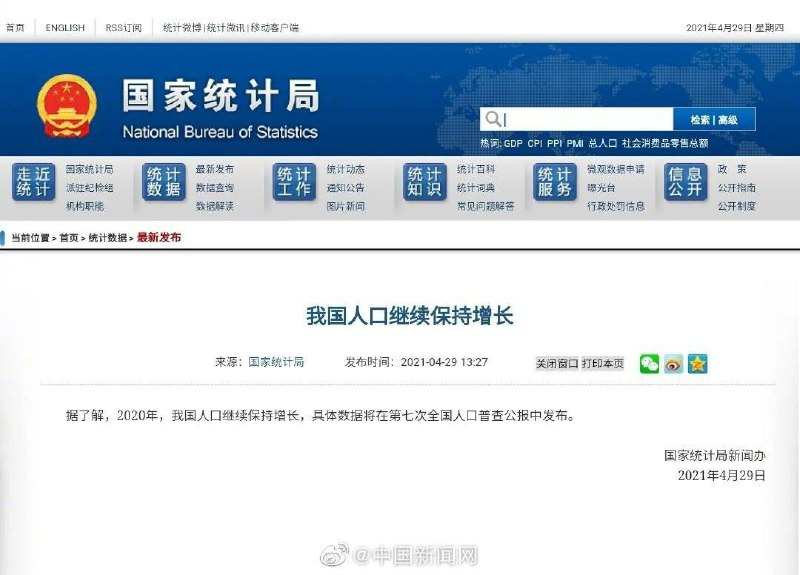Open the 数据查询 link
This screenshot has width=800, height=575.
[x=215, y=188]
